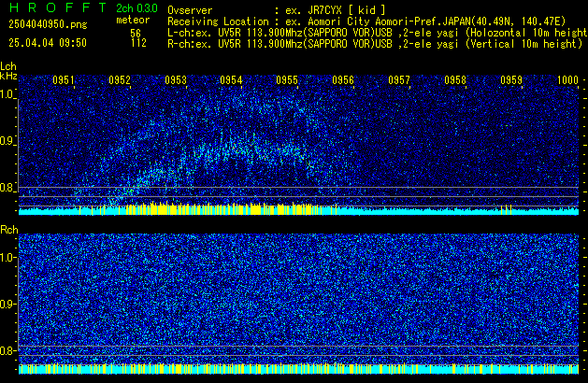
Task: Click the L-ch receiver description line
Action: pos(378,33)
